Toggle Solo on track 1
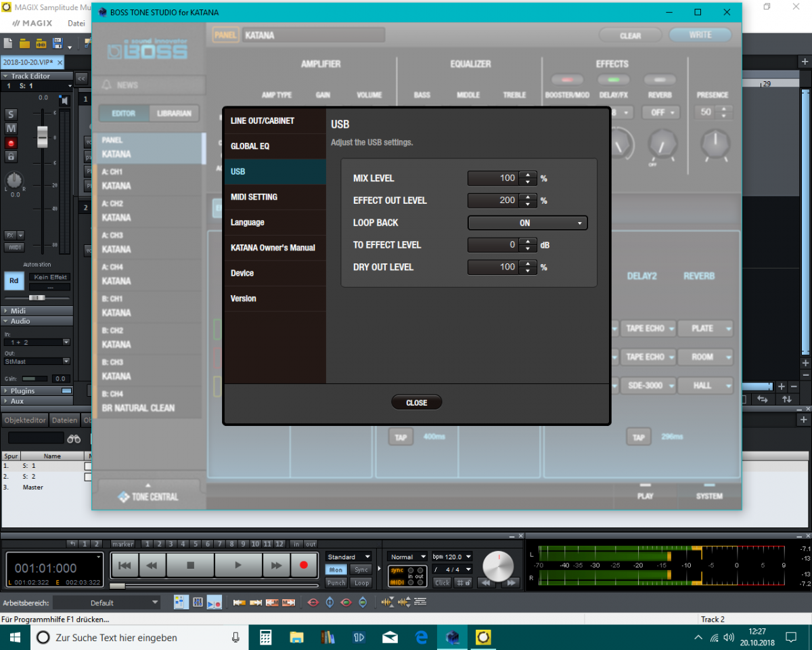 tap(11, 114)
